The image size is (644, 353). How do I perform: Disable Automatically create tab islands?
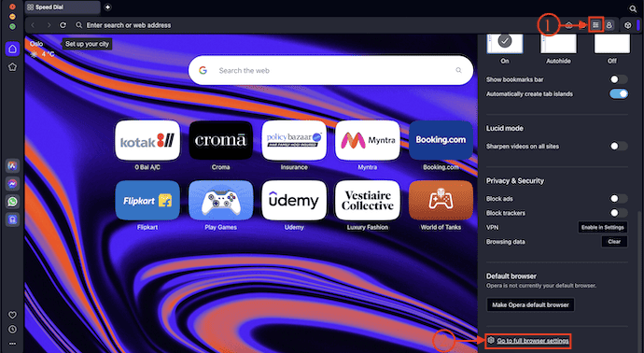click(618, 93)
